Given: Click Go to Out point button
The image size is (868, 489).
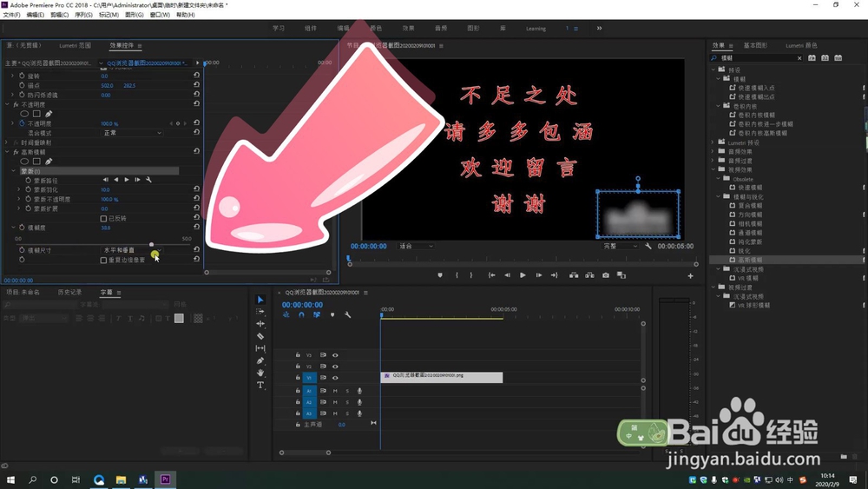Looking at the screenshot, I should tap(554, 275).
